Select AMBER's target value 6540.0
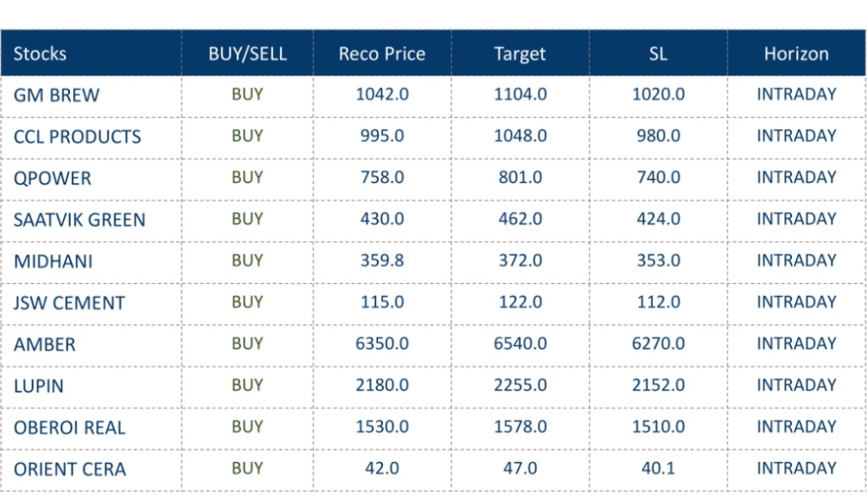868x501 pixels. click(x=520, y=344)
